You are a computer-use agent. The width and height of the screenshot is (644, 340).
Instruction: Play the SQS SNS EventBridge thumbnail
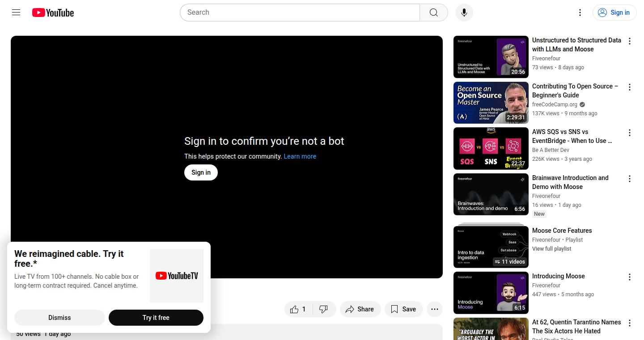point(491,149)
